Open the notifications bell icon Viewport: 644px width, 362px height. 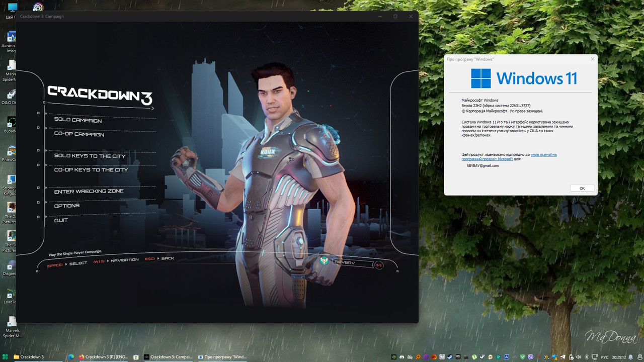[630, 357]
